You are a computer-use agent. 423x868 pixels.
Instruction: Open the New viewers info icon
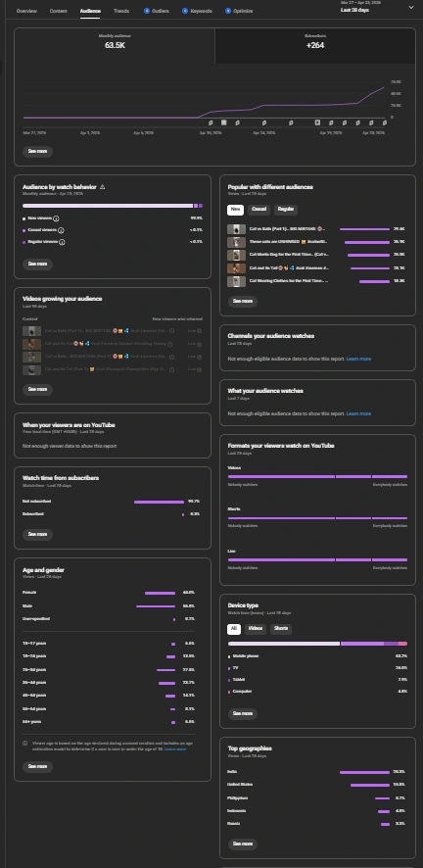(x=57, y=218)
